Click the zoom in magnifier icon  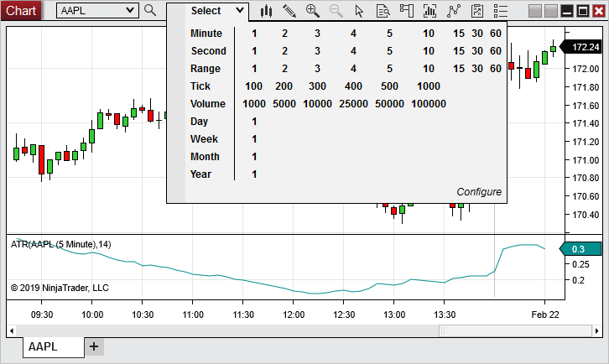pos(313,11)
